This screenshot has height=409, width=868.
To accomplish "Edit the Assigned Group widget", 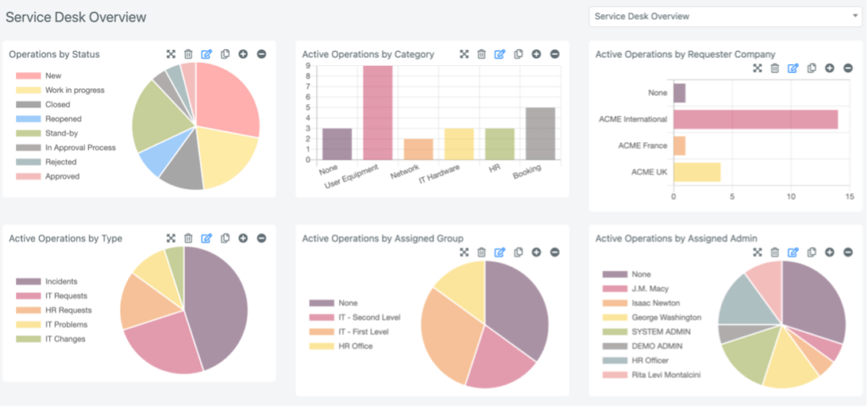I will pyautogui.click(x=500, y=252).
